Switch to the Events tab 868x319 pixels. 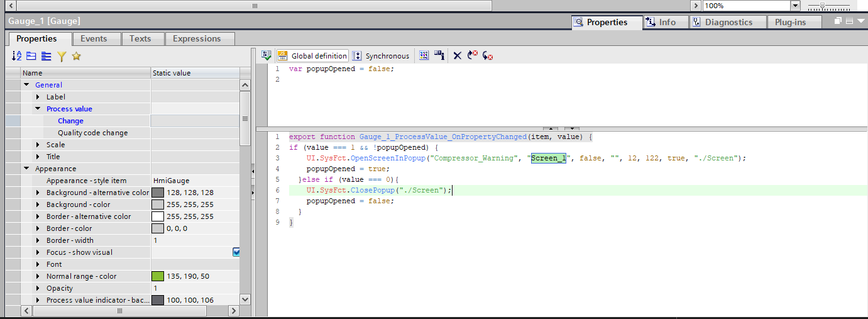click(x=94, y=38)
